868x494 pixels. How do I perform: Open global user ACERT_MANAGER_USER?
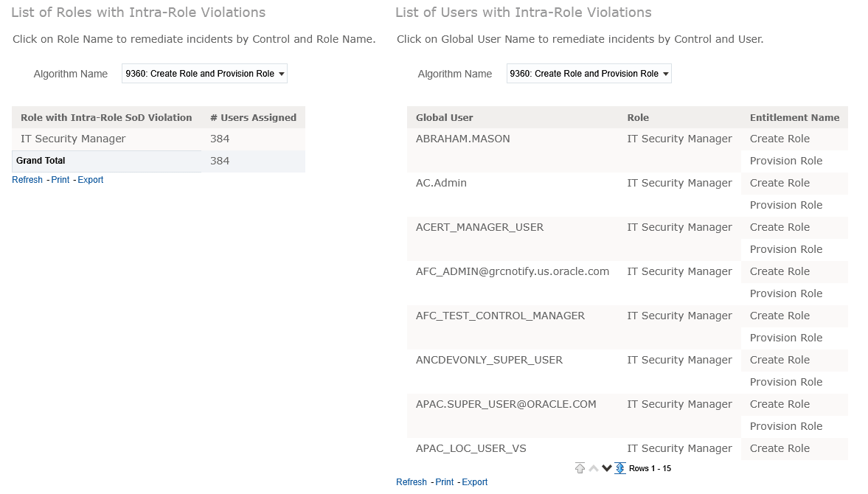point(479,227)
